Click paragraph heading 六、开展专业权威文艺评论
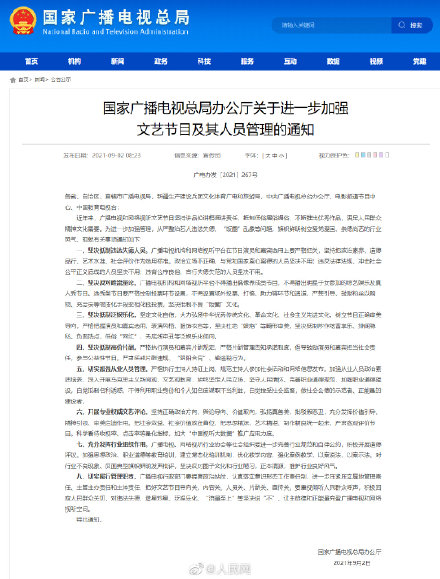Image resolution: width=440 pixels, height=579 pixels. pos(112,412)
